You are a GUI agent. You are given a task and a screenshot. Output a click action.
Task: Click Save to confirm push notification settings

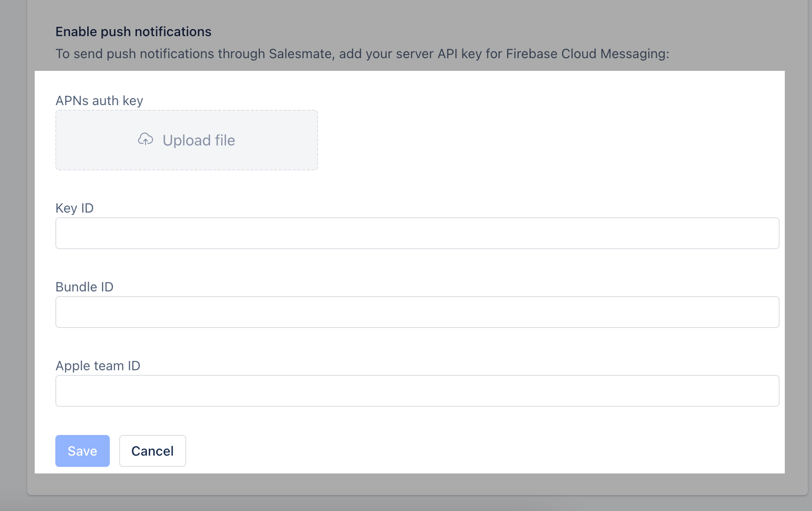coord(82,450)
